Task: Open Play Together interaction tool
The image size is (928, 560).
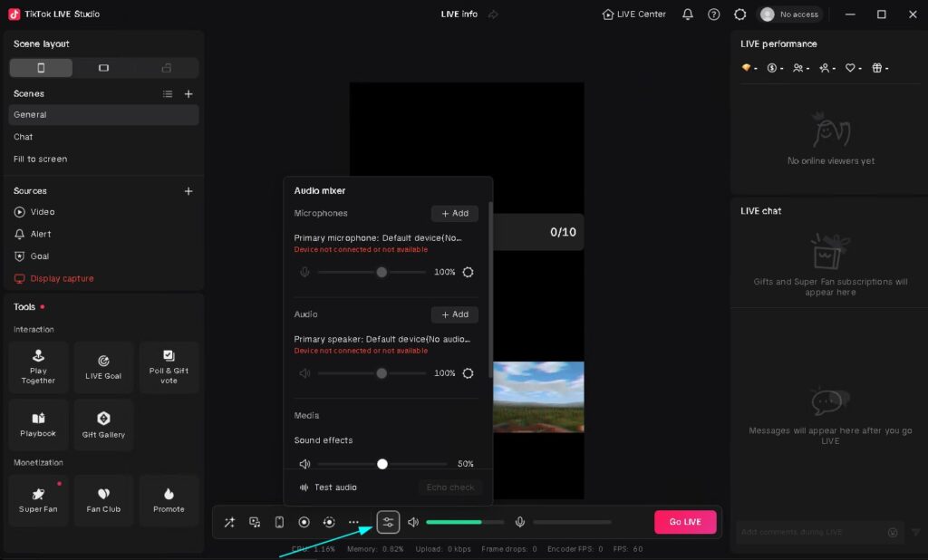Action: pyautogui.click(x=38, y=366)
